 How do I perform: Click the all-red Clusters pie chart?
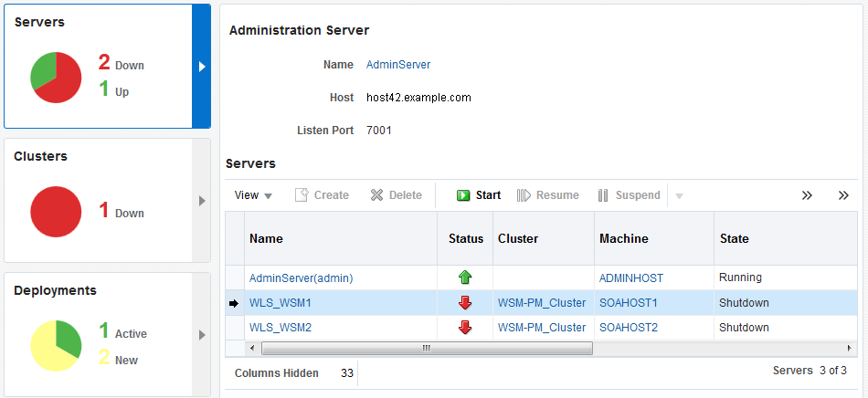pos(56,212)
